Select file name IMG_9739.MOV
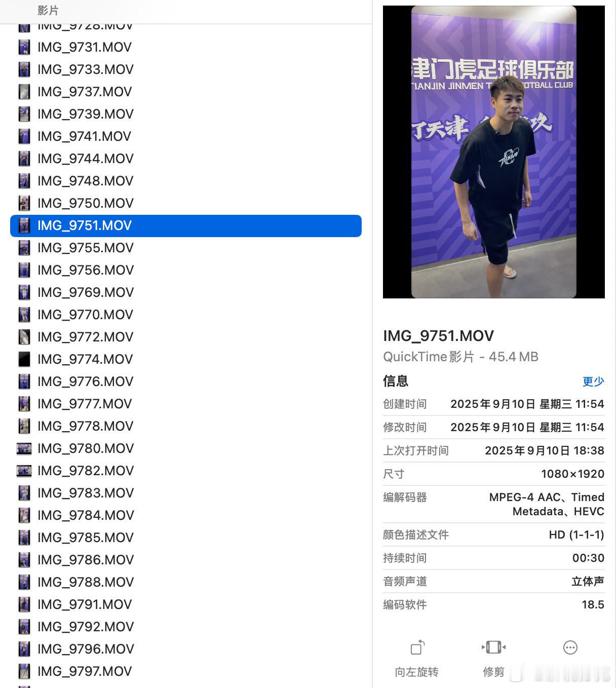The width and height of the screenshot is (616, 688). pyautogui.click(x=86, y=114)
